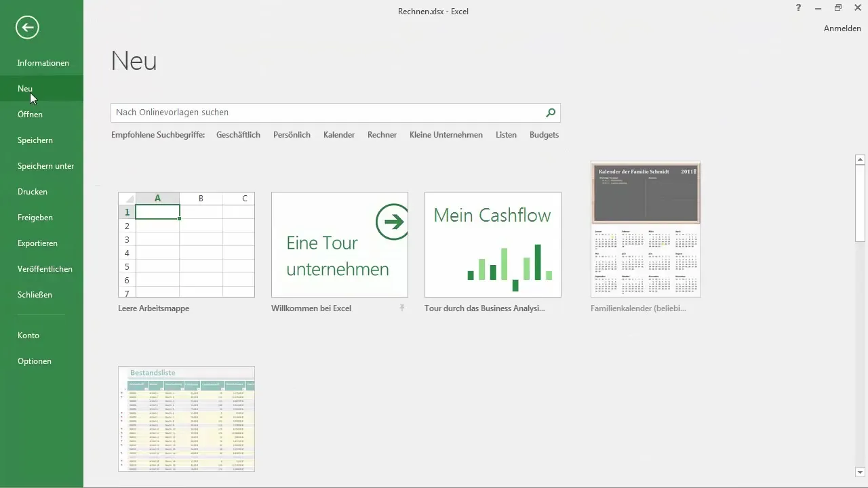
Task: Click the back arrow circle icon
Action: tap(28, 27)
